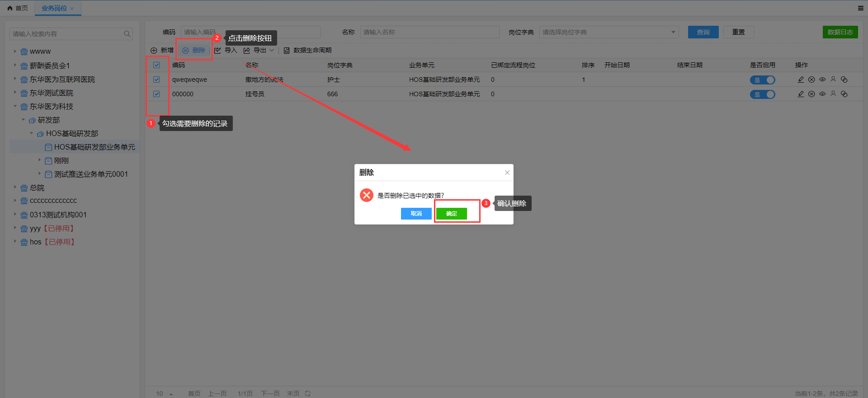Open 数据生命周期 from the toolbar

click(x=307, y=50)
